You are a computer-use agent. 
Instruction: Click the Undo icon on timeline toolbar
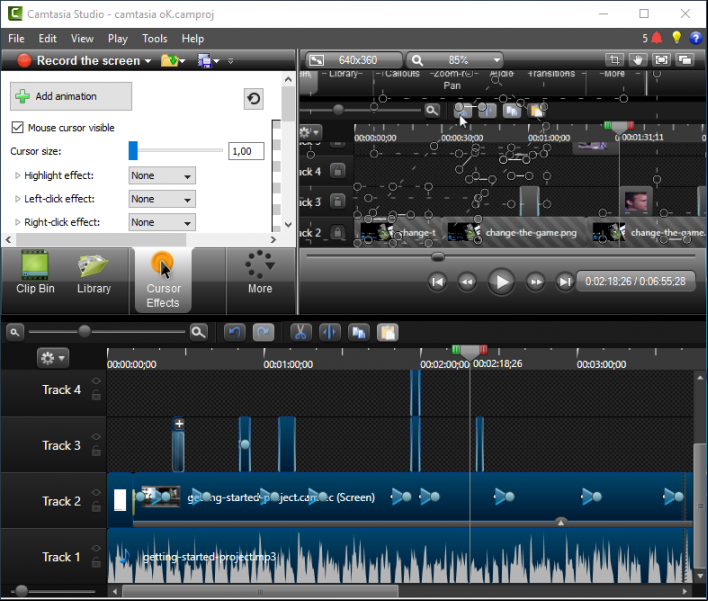234,333
